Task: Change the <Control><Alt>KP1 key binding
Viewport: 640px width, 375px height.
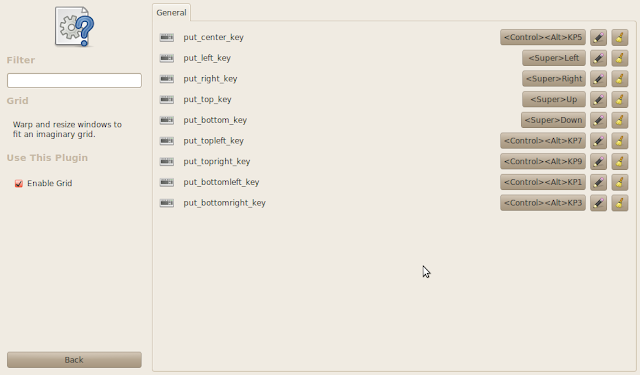Action: (x=543, y=182)
